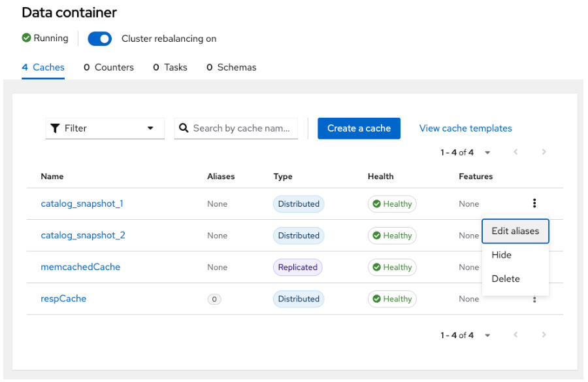Click Aliases None for catalog_snapshot_2

[217, 235]
